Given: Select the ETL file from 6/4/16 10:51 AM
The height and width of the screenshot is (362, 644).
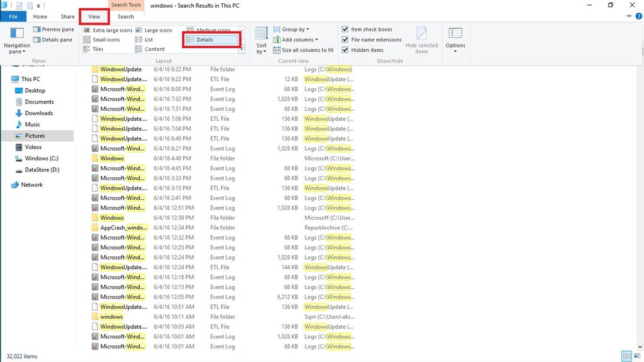Looking at the screenshot, I should (223, 307).
